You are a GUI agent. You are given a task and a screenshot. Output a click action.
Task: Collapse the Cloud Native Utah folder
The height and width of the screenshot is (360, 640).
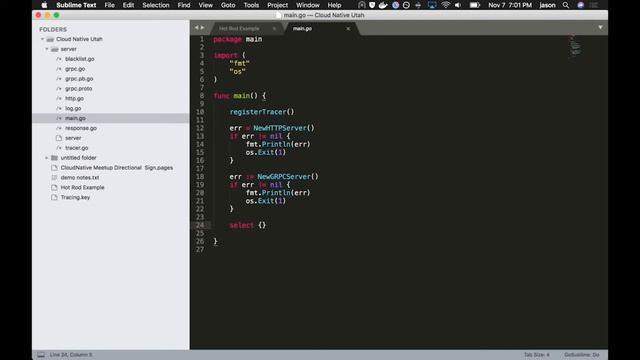pos(42,39)
